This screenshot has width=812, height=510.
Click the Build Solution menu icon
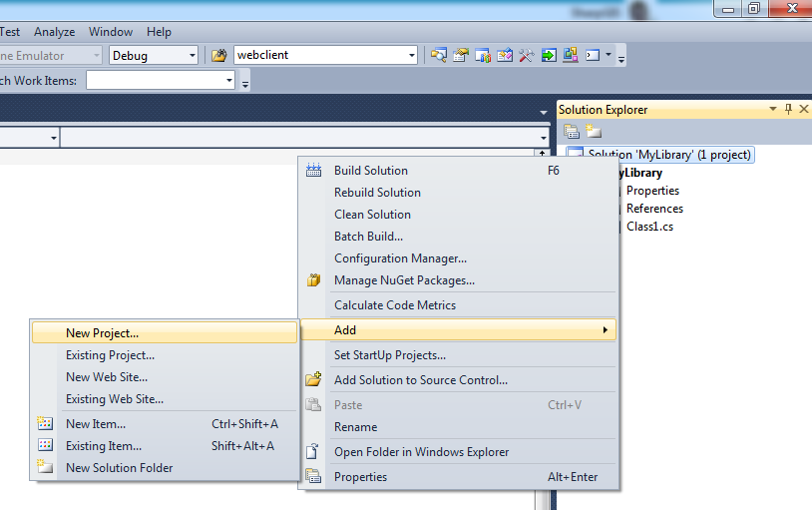point(314,170)
